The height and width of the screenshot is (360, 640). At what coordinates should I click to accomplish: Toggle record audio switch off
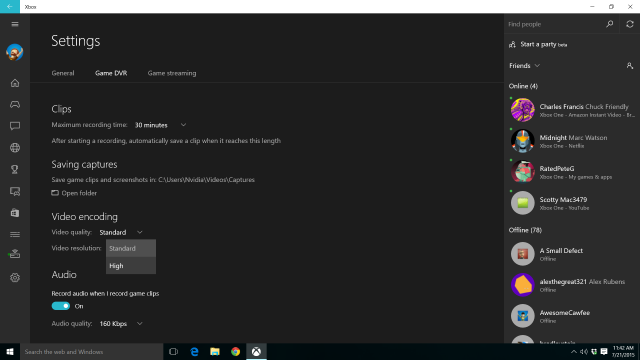pyautogui.click(x=61, y=306)
